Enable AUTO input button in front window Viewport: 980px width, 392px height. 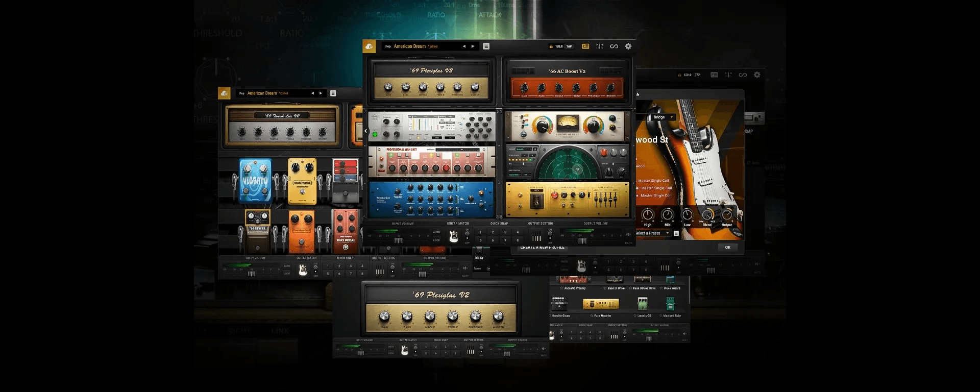[x=436, y=232]
